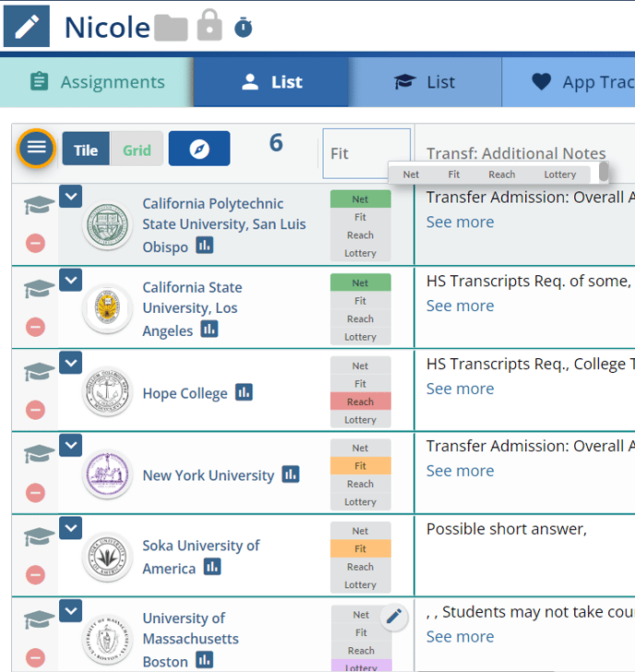Open California Polytechnic State University link
Viewport: 635px width, 672px height.
click(x=224, y=224)
